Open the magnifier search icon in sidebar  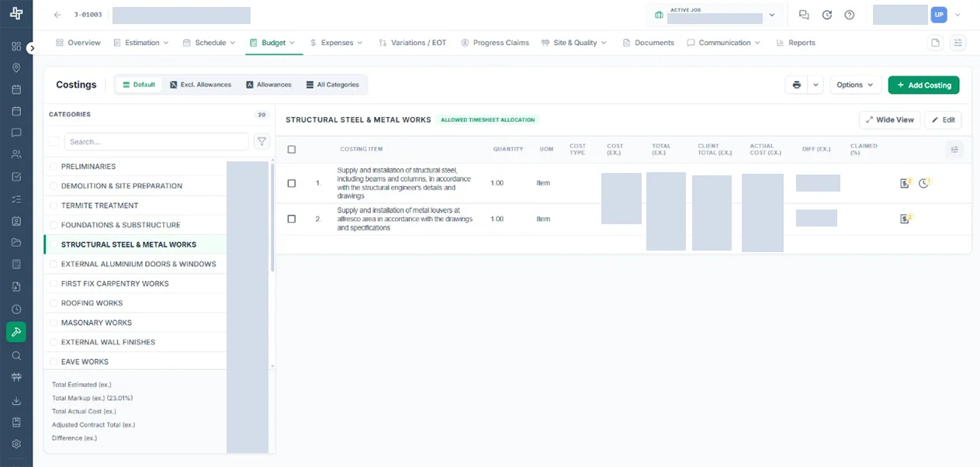(16, 356)
